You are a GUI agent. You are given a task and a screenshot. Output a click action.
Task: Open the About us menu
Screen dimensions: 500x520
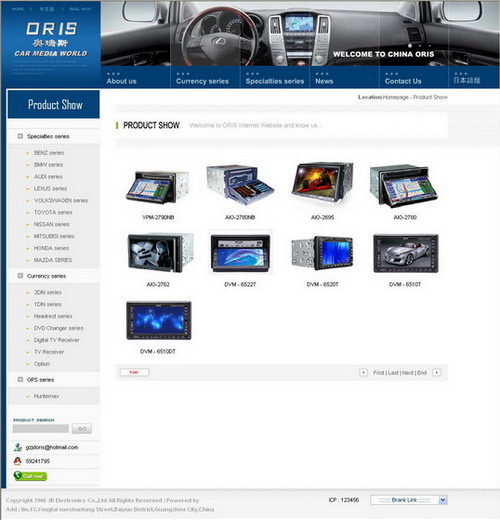(x=122, y=81)
